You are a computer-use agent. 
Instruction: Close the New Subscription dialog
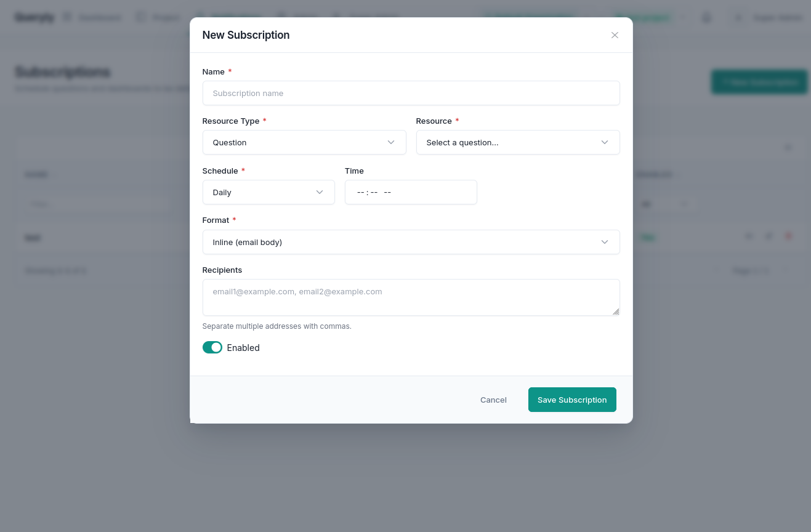(615, 35)
